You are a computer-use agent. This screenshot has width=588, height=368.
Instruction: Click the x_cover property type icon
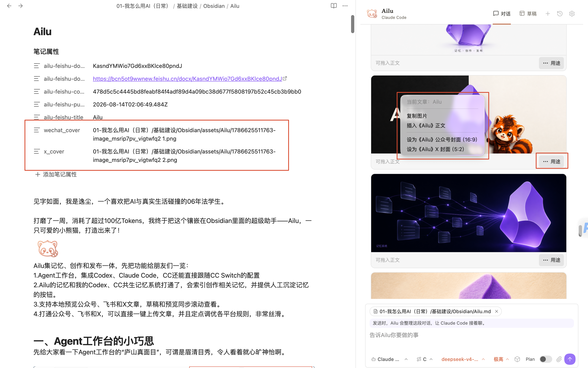click(37, 151)
